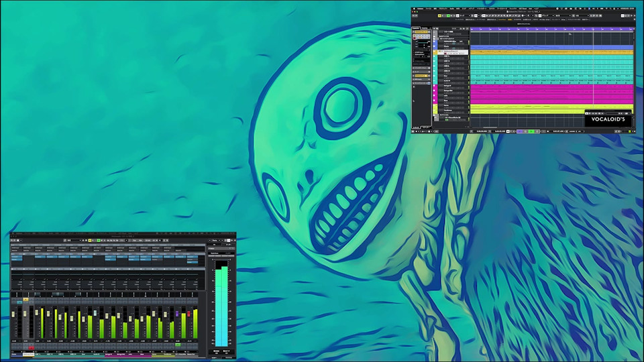644x362 pixels.
Task: Select the yellow-orange audio event in the arrangement
Action: [552, 52]
